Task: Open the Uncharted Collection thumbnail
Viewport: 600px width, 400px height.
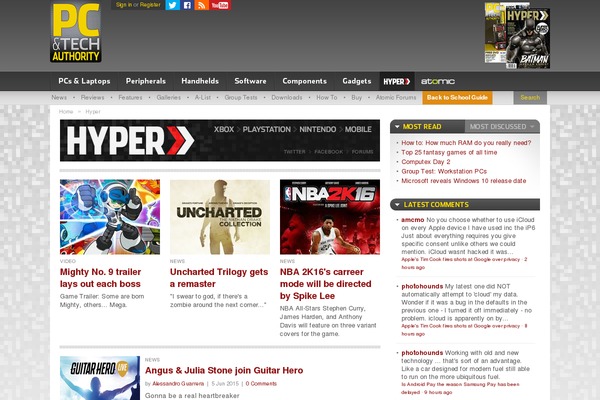Action: click(x=220, y=217)
